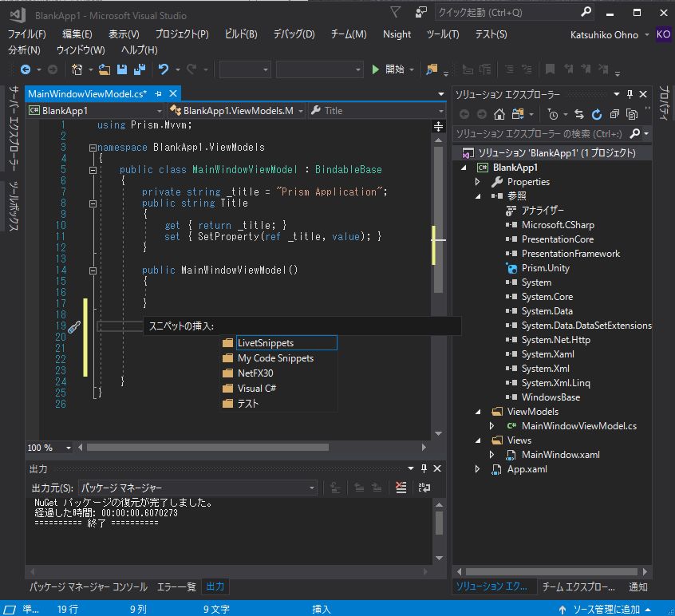Pin the MainWindowViewModel.cs tab
The width and height of the screenshot is (675, 616).
point(159,94)
